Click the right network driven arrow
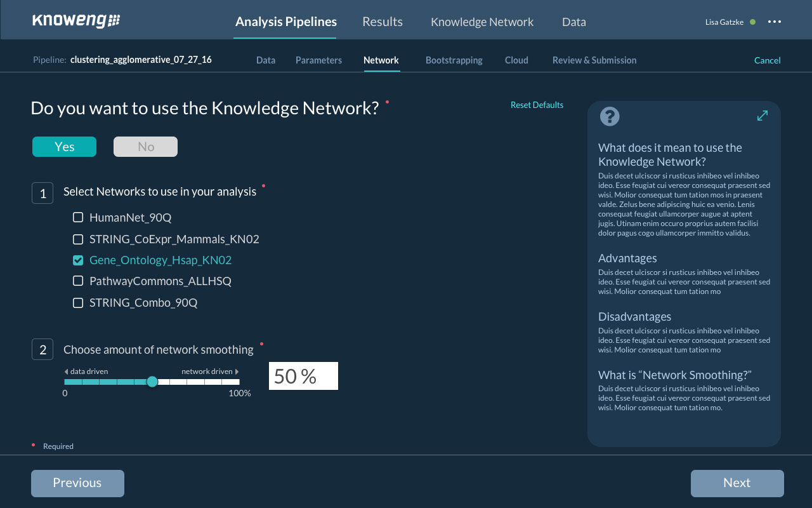 click(x=237, y=371)
